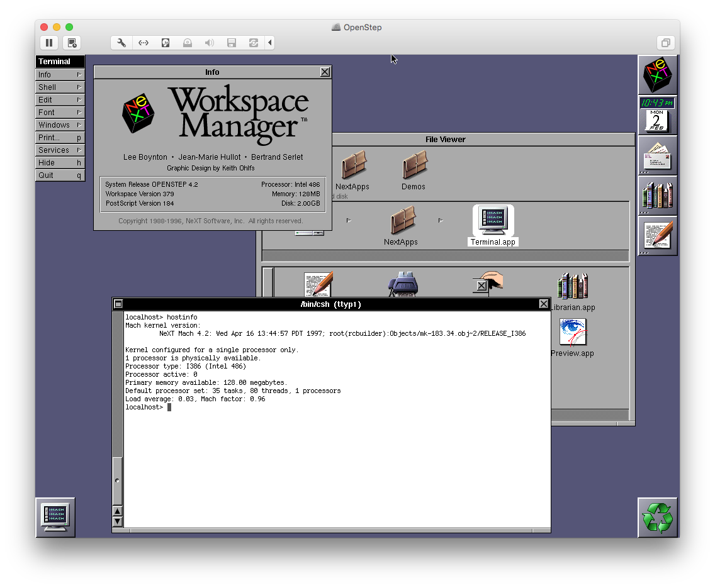Click the Memory: 128MB text
Image resolution: width=715 pixels, height=588 pixels.
click(x=296, y=194)
